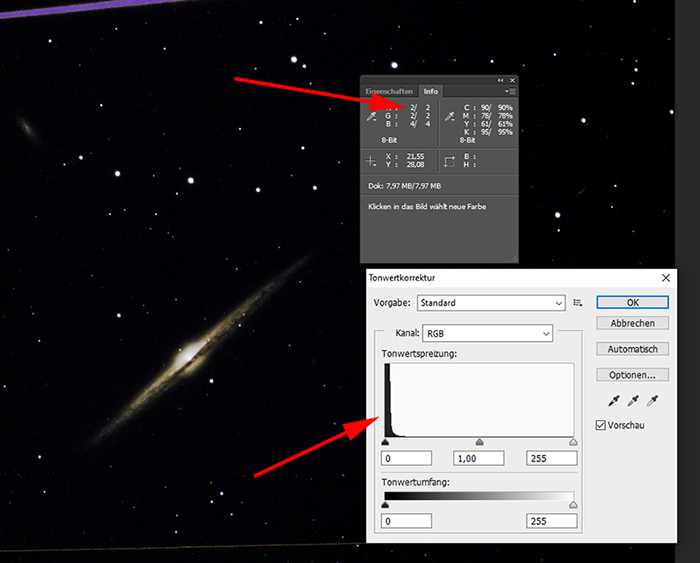The height and width of the screenshot is (563, 700).
Task: Click the 'Tonwertspreizung:' label
Action: pos(419,354)
